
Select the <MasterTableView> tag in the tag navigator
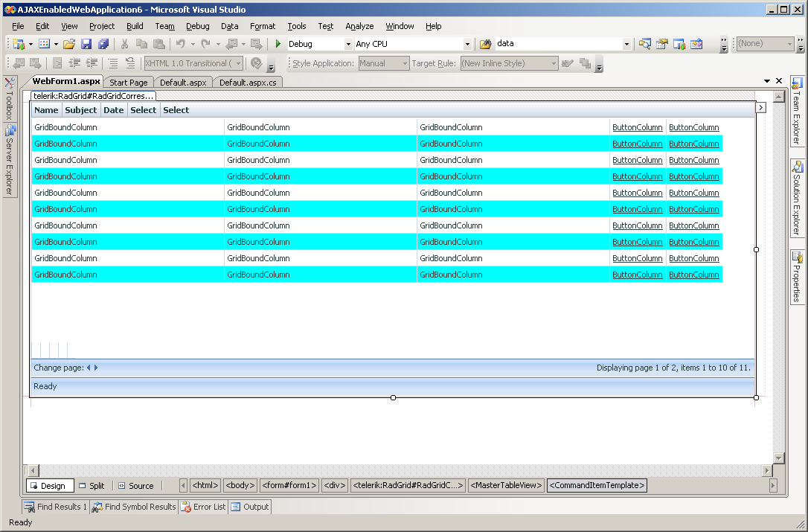click(506, 486)
